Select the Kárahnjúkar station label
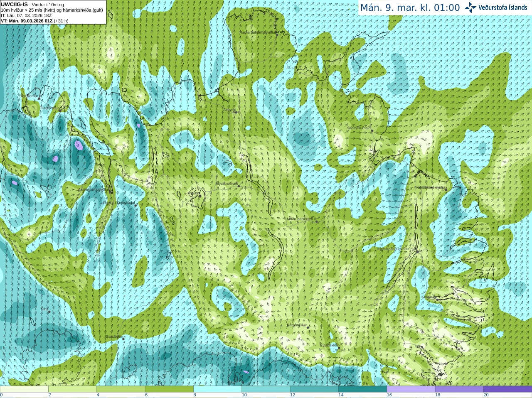The image size is (532, 398). [x=297, y=325]
